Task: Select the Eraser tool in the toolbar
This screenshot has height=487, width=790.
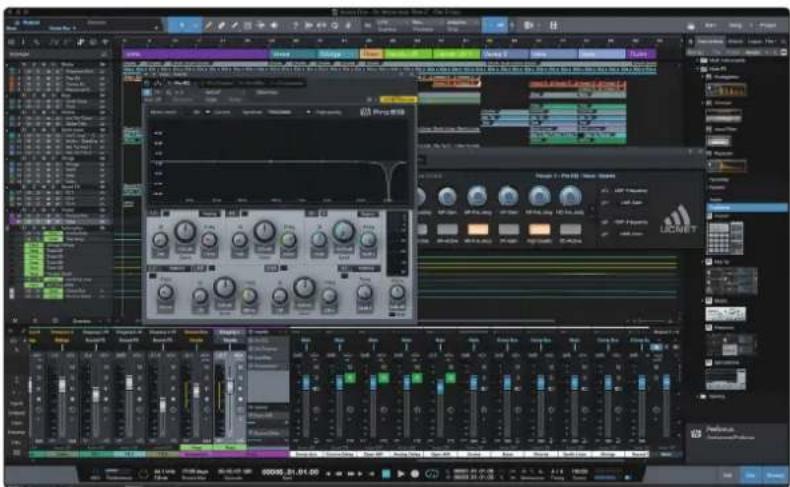Action: pos(222,25)
